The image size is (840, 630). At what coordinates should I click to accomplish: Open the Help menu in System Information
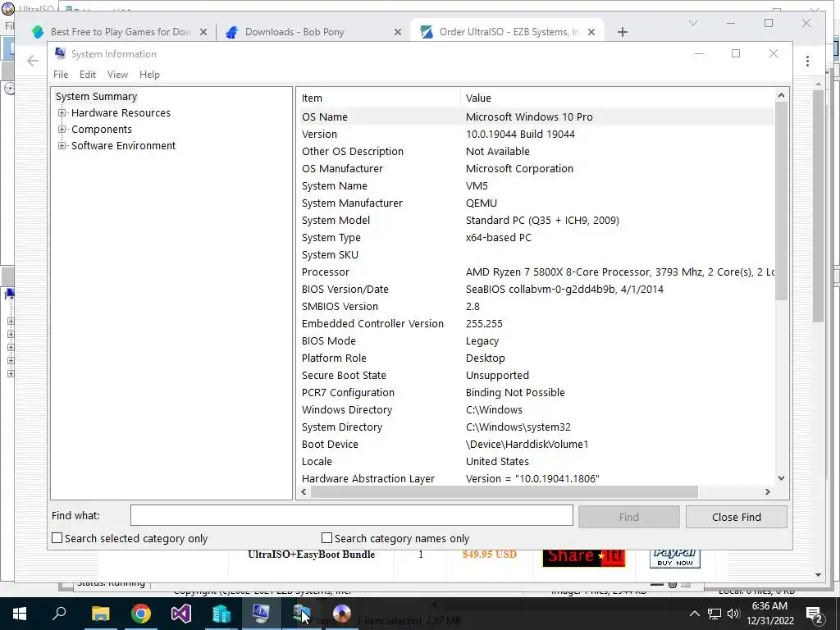pyautogui.click(x=149, y=75)
